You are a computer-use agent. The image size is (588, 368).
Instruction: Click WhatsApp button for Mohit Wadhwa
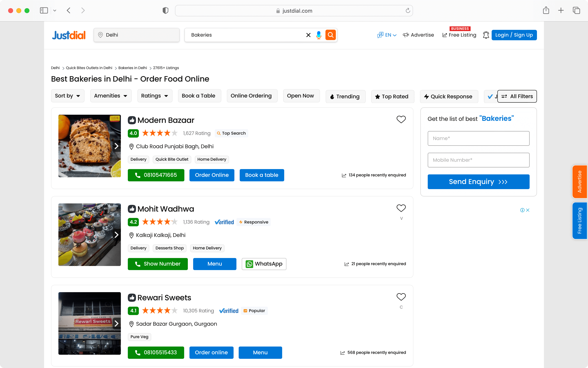pyautogui.click(x=264, y=264)
